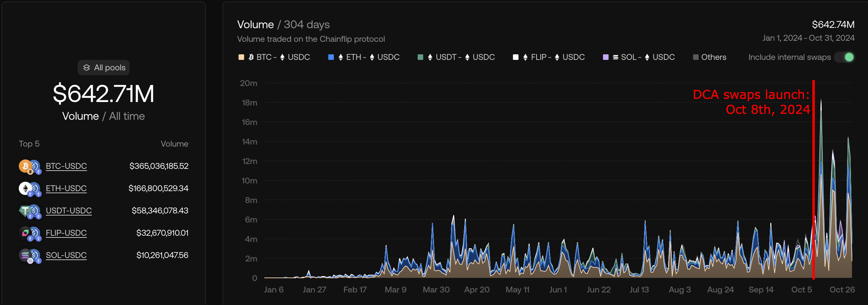This screenshot has height=305, width=868.
Task: Toggle ETH - USDC series in legend
Action: (x=364, y=57)
